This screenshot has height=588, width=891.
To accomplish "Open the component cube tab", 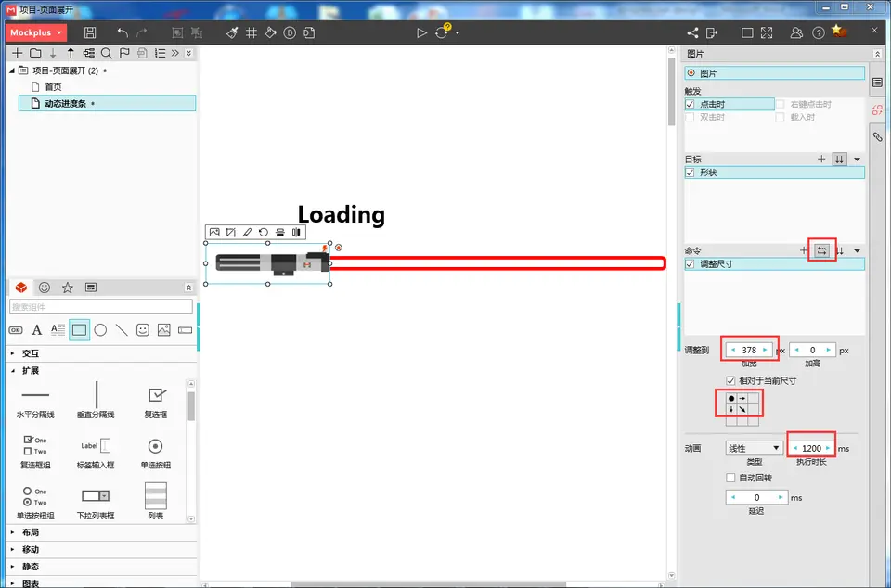I will tap(21, 288).
